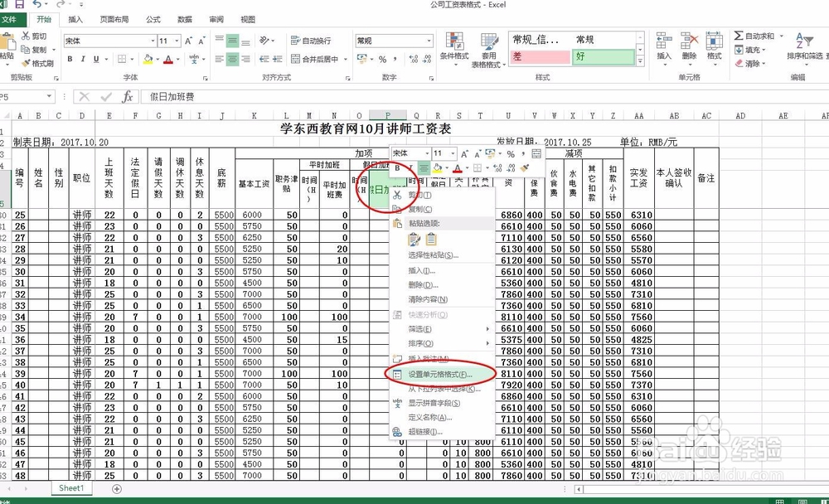
Task: Open the fill color paint bucket tool
Action: point(149,59)
